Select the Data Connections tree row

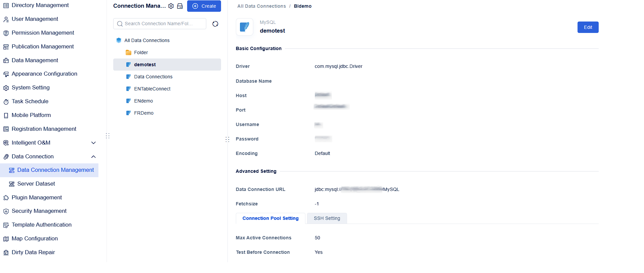[167, 77]
